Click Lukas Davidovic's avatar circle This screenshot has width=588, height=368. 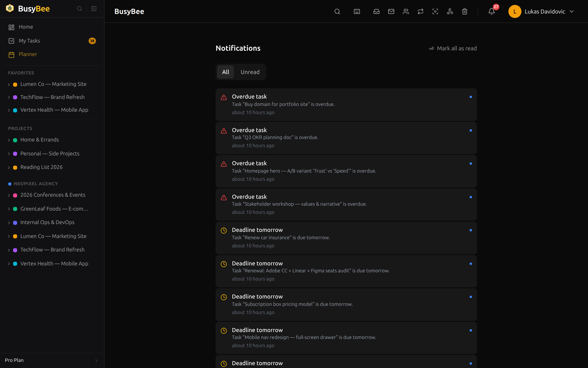click(x=515, y=11)
